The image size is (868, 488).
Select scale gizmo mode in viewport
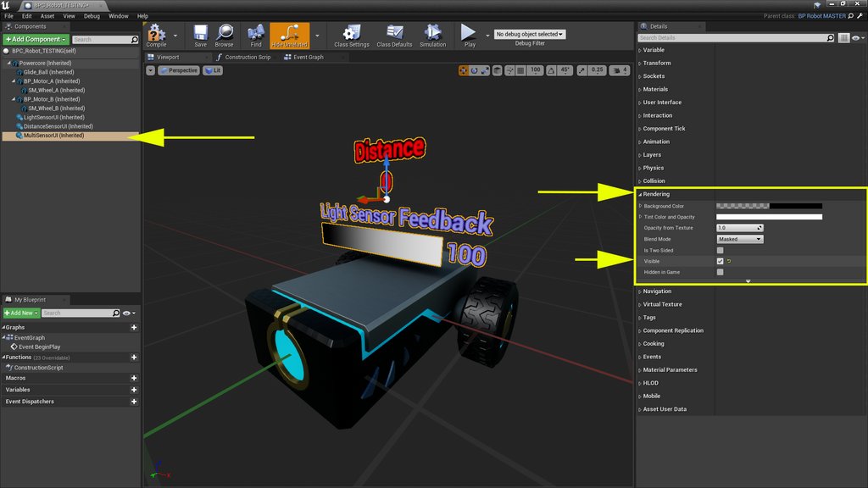coord(485,70)
